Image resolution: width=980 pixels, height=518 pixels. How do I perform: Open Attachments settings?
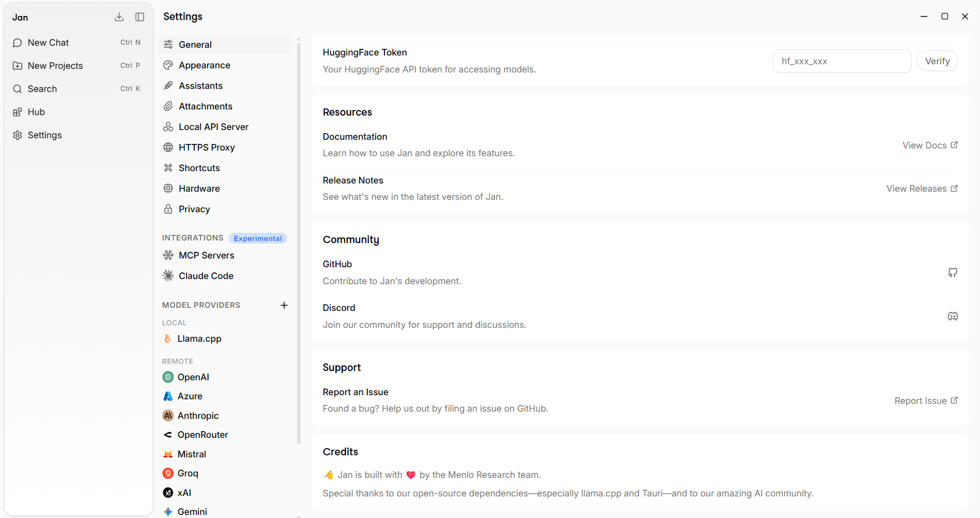225,106
